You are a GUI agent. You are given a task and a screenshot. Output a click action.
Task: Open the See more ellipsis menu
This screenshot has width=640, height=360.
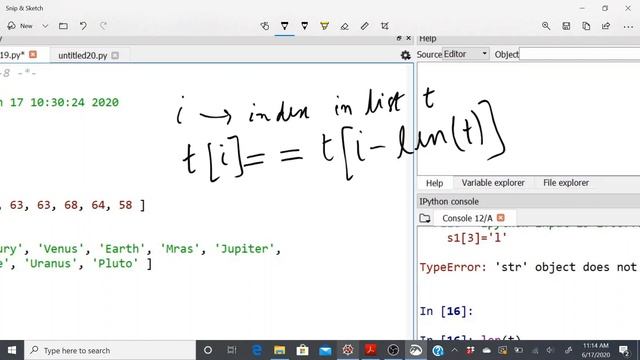click(628, 27)
